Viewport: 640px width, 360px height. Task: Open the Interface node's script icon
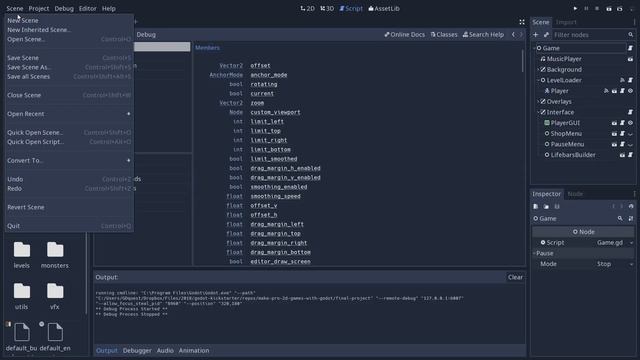tap(630, 112)
